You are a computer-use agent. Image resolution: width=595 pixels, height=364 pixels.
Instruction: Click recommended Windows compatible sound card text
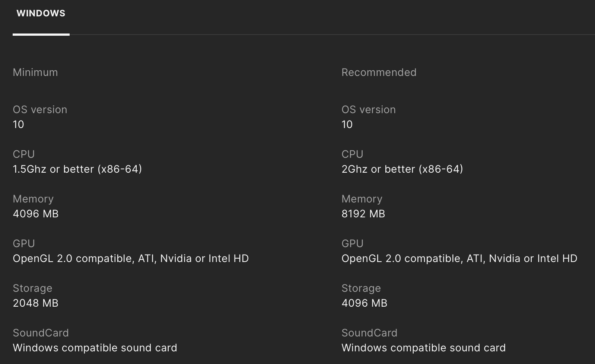423,348
